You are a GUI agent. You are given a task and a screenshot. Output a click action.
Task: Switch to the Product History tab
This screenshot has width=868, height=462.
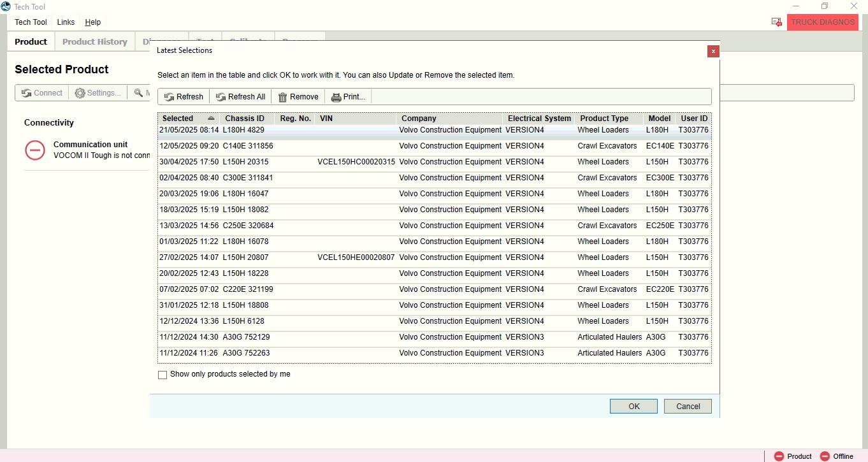click(x=95, y=41)
